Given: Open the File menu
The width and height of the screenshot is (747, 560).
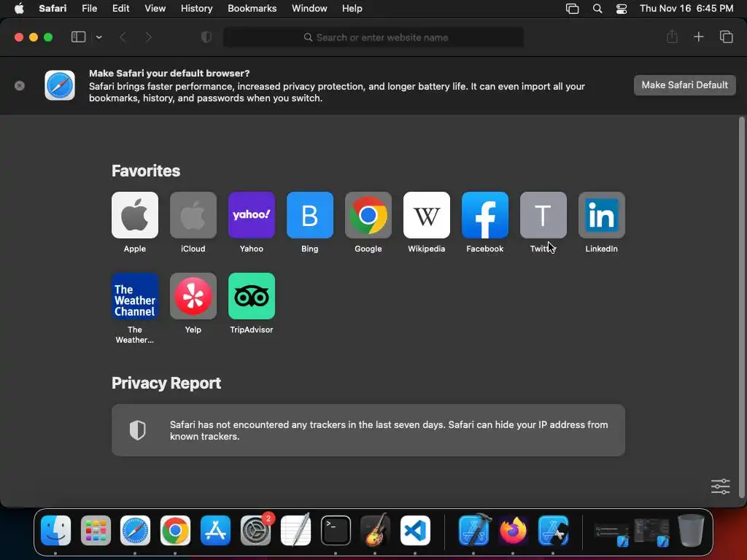Looking at the screenshot, I should [x=90, y=8].
